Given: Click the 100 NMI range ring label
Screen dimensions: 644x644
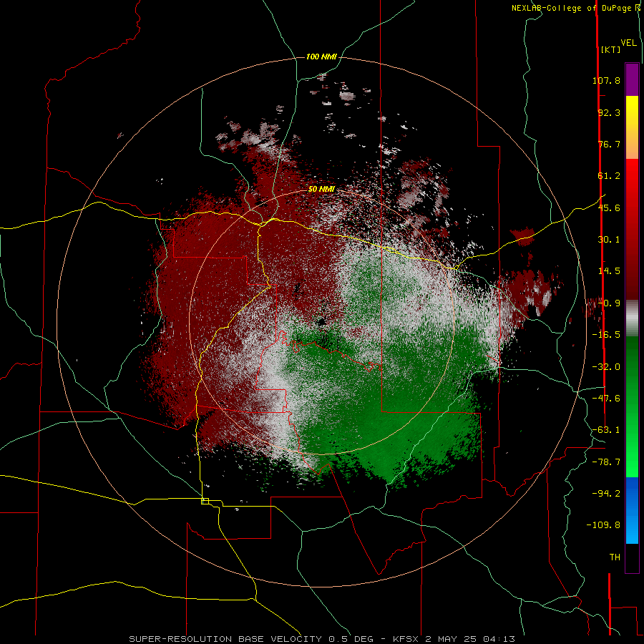Looking at the screenshot, I should pyautogui.click(x=321, y=57).
